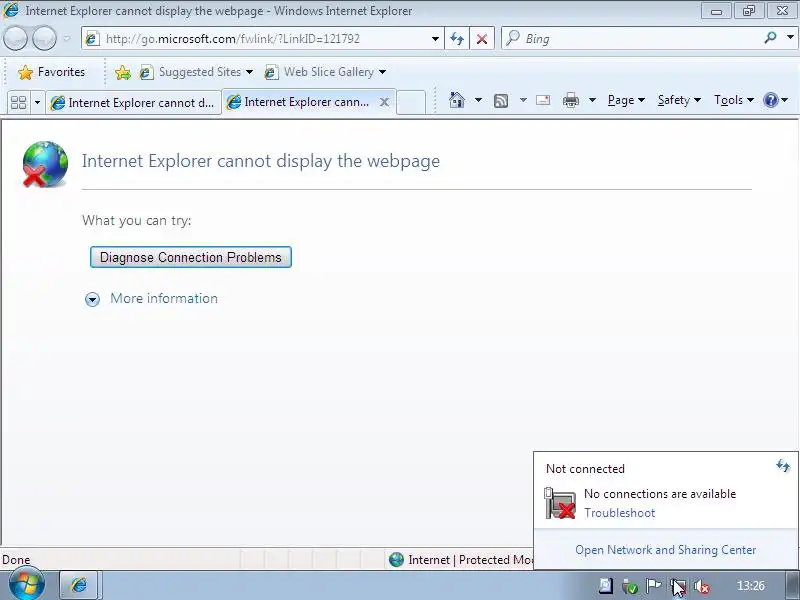
Task: Restore down the Internet Explorer window
Action: (x=748, y=11)
